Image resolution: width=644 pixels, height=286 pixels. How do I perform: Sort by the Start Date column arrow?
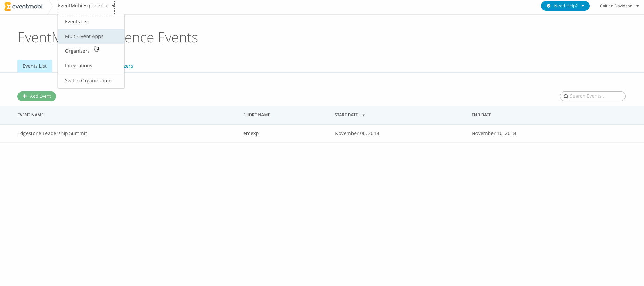pyautogui.click(x=364, y=115)
